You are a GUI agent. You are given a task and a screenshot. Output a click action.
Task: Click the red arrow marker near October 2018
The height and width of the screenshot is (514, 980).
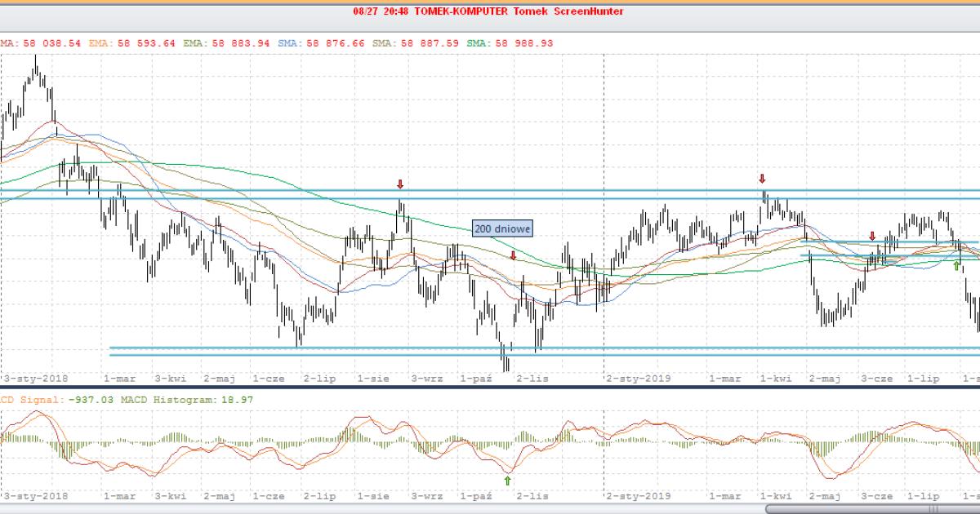tap(513, 256)
